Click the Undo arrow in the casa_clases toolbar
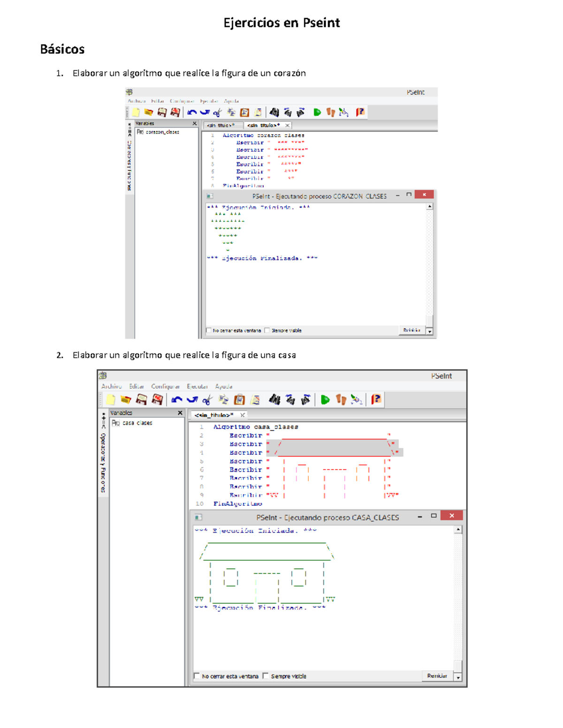The width and height of the screenshot is (563, 728). (x=176, y=400)
